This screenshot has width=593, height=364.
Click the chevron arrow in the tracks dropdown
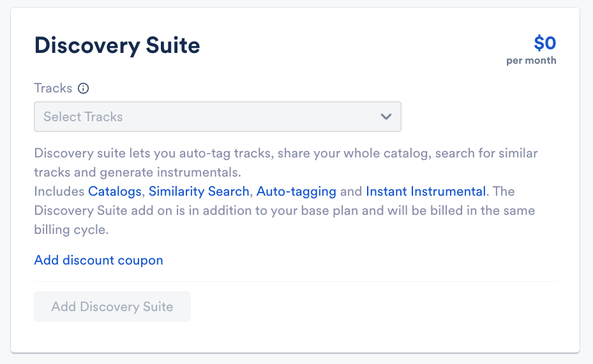pos(386,117)
